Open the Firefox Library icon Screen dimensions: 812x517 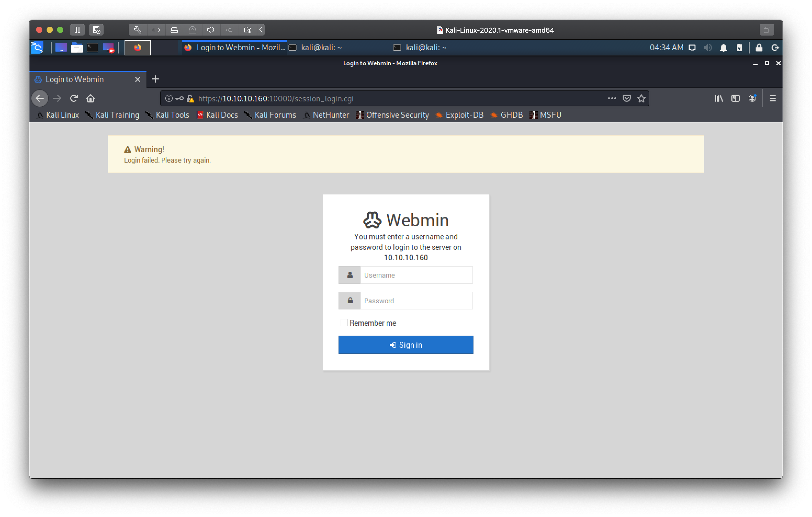point(719,99)
